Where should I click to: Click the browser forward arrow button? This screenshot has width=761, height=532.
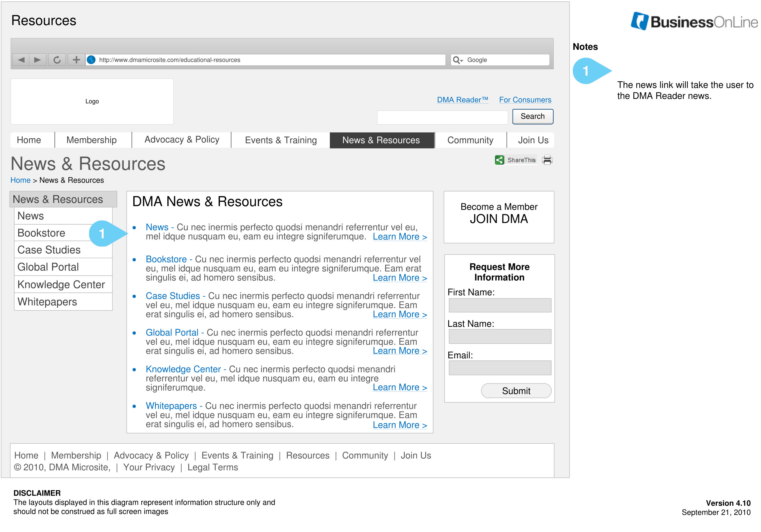[x=38, y=60]
